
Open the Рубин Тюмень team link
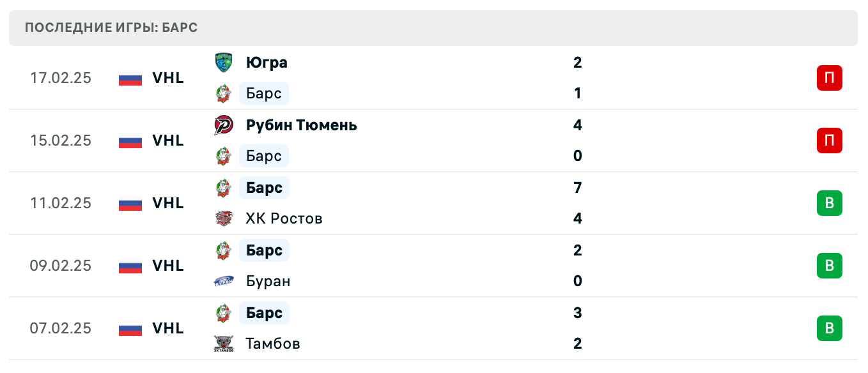coord(301,125)
